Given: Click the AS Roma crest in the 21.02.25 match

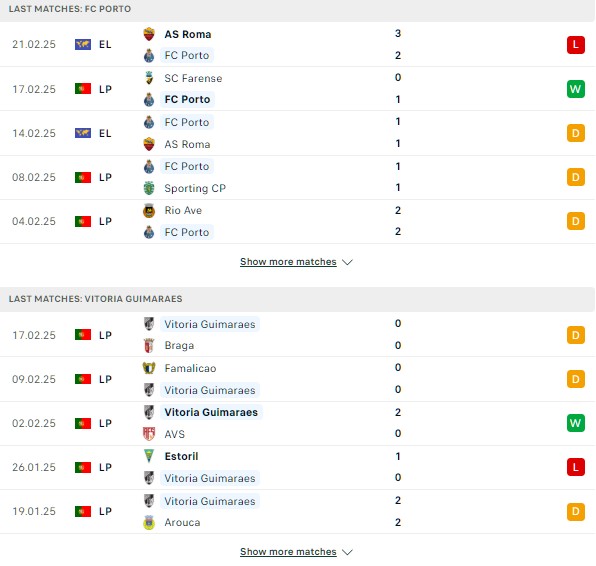Looking at the screenshot, I should click(149, 34).
